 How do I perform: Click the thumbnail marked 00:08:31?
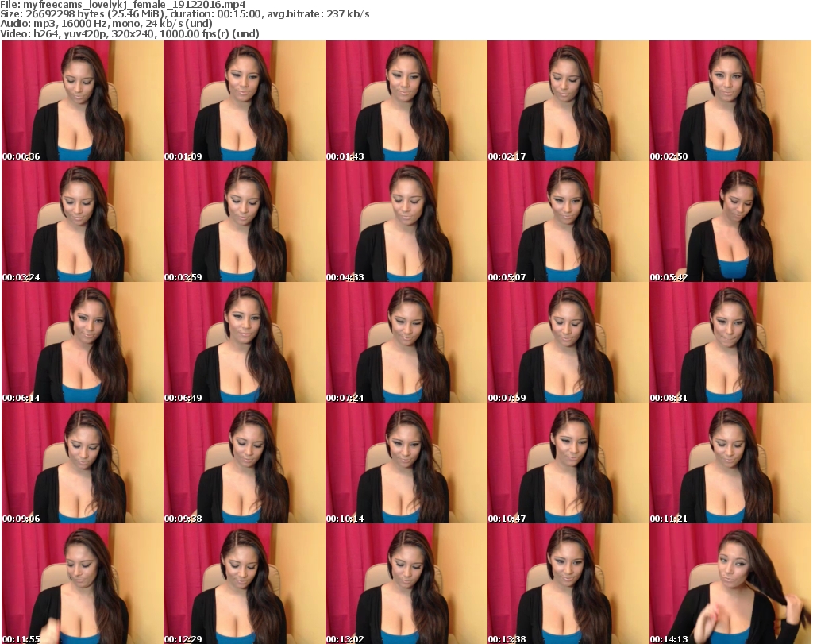coord(730,343)
